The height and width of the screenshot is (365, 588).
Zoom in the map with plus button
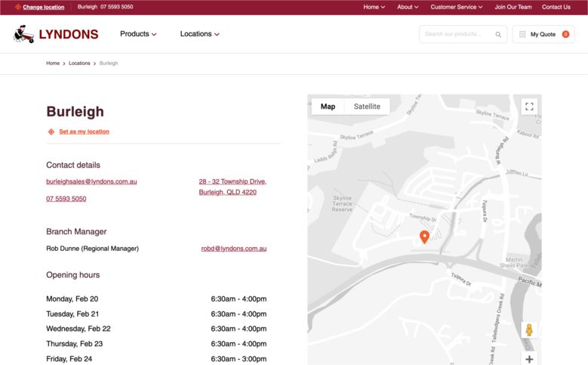pos(529,359)
